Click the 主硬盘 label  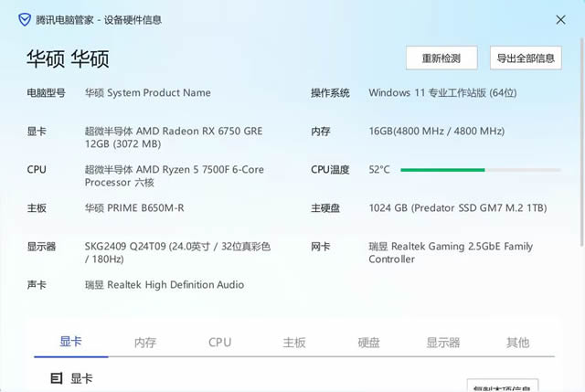325,208
